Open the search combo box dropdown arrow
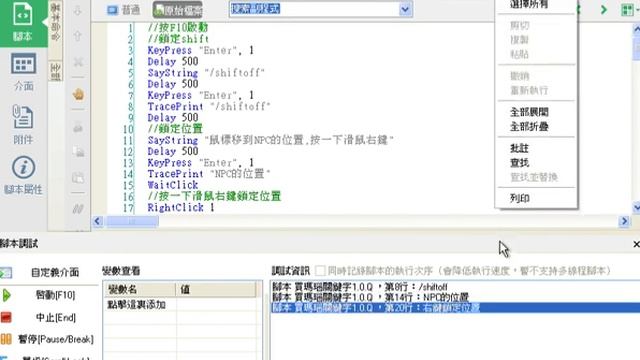The image size is (640, 360). [x=405, y=9]
